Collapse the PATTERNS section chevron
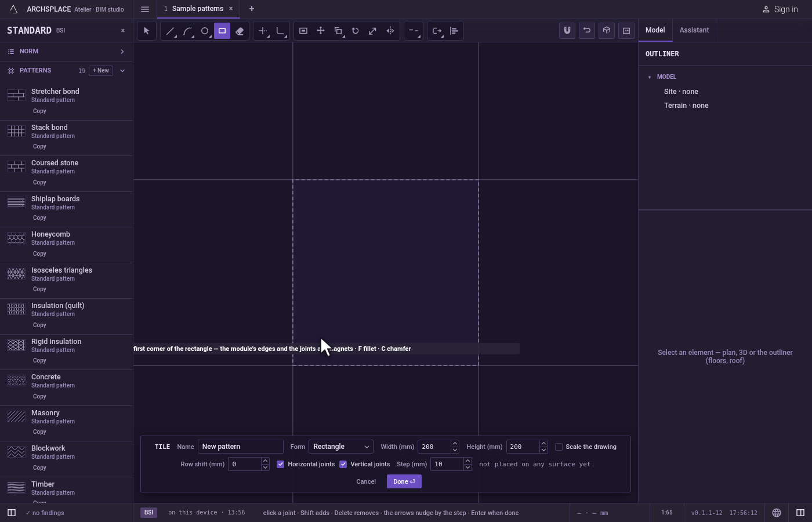 pyautogui.click(x=122, y=71)
